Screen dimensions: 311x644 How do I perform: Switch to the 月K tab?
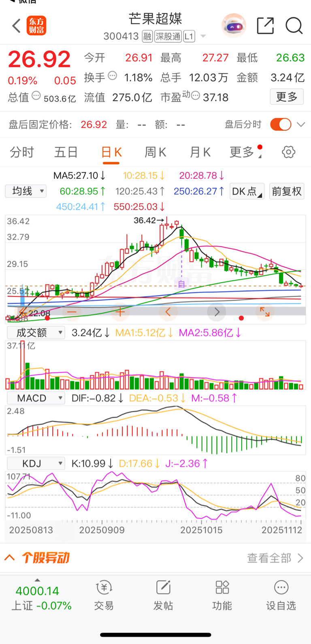coord(200,152)
